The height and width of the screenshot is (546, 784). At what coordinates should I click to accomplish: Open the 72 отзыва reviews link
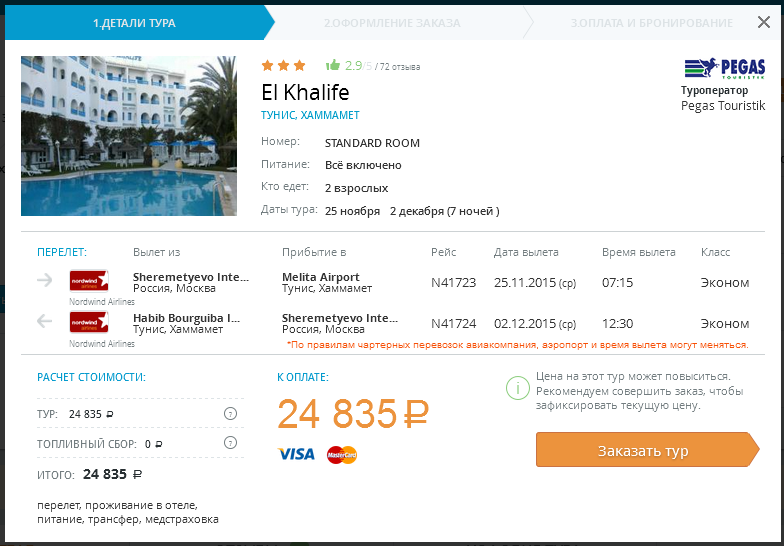point(401,67)
